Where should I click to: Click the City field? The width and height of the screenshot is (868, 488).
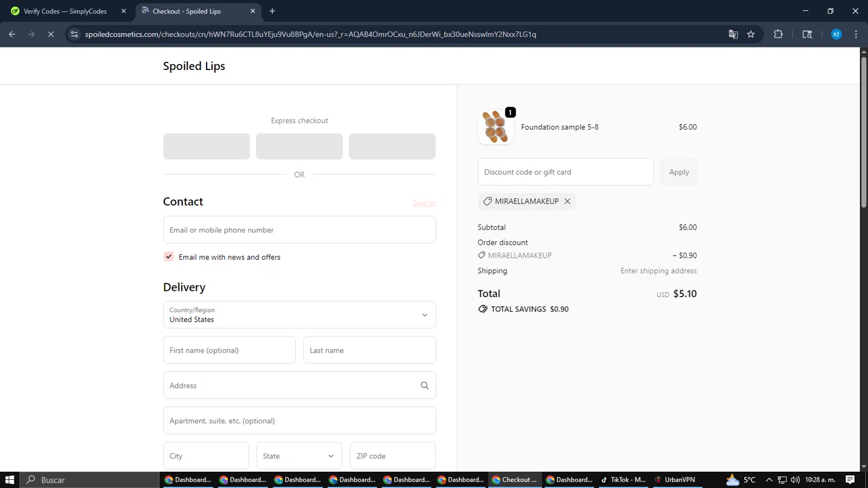point(206,456)
